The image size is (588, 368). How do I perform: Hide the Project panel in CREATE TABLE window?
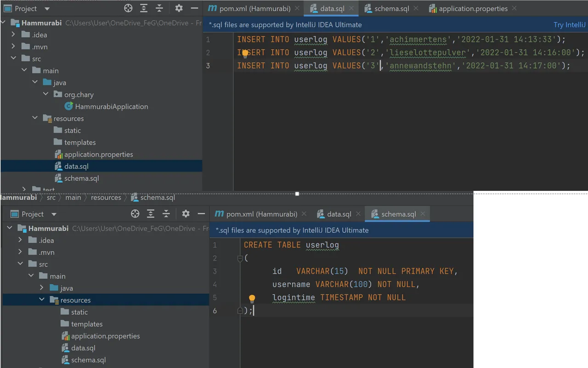[x=201, y=214]
